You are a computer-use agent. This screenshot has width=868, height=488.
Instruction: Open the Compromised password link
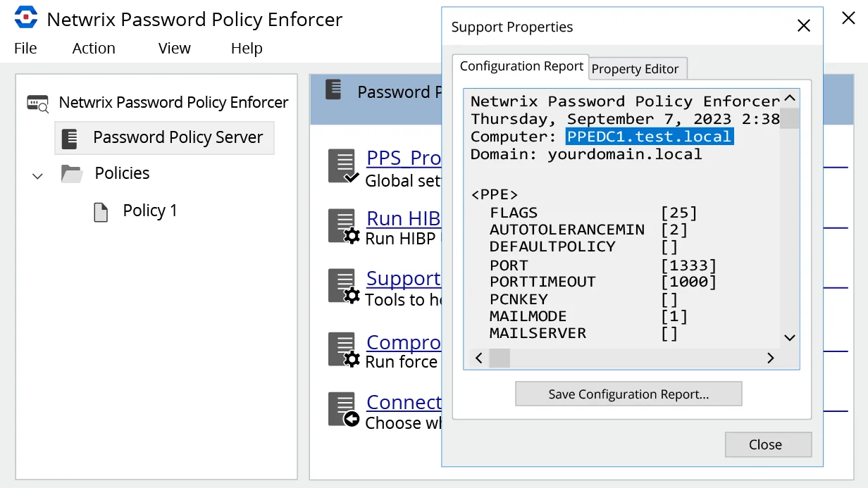pyautogui.click(x=404, y=342)
